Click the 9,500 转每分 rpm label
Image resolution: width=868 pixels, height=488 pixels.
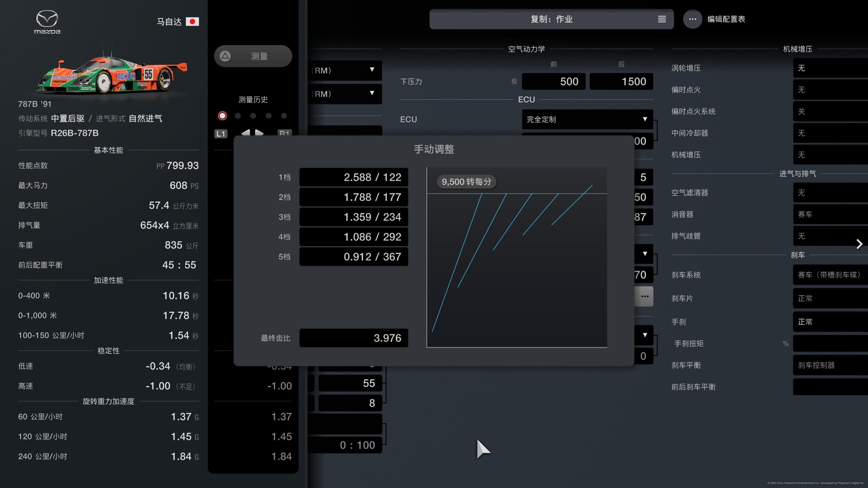467,182
